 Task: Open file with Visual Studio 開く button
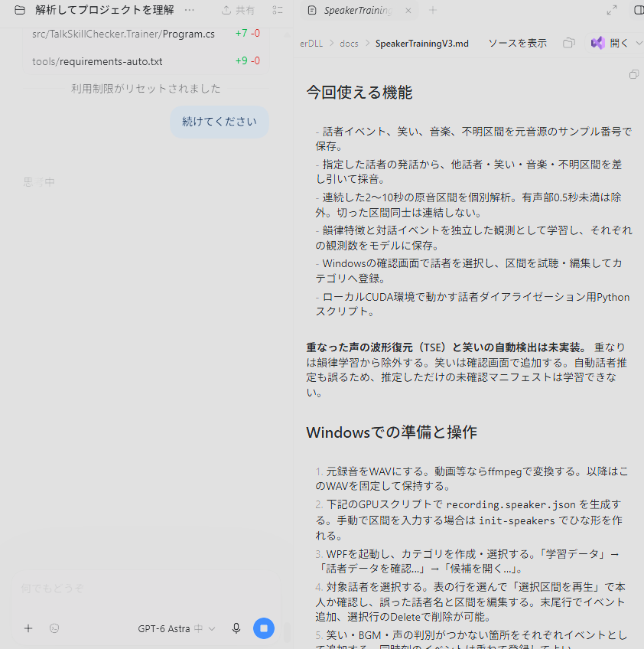point(610,43)
